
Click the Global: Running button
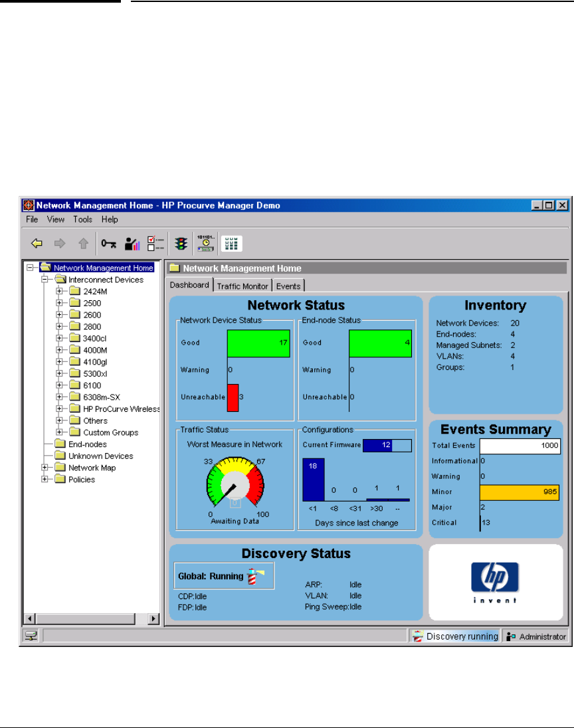click(224, 576)
